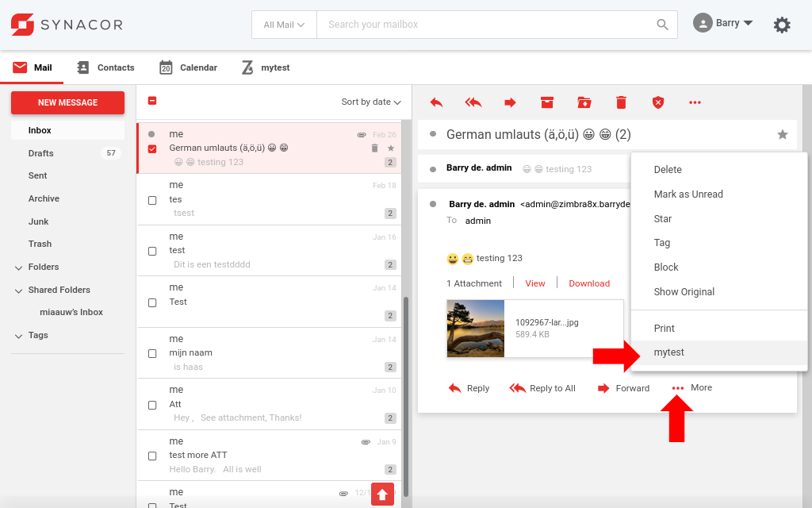The image size is (812, 508).
Task: Switch to the Calendar tab
Action: [x=189, y=67]
